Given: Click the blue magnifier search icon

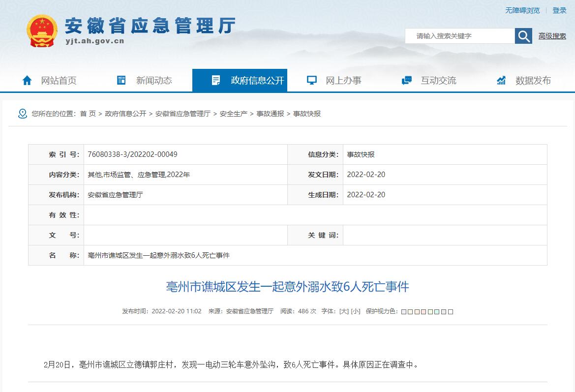Looking at the screenshot, I should tap(523, 35).
